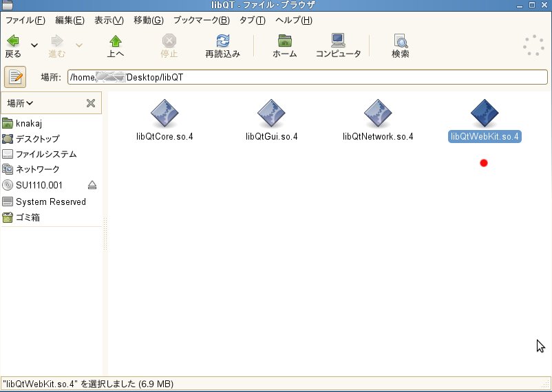This screenshot has height=392, width=552.
Task: Select the libQtNetwork.so.4 file icon
Action: (x=378, y=113)
